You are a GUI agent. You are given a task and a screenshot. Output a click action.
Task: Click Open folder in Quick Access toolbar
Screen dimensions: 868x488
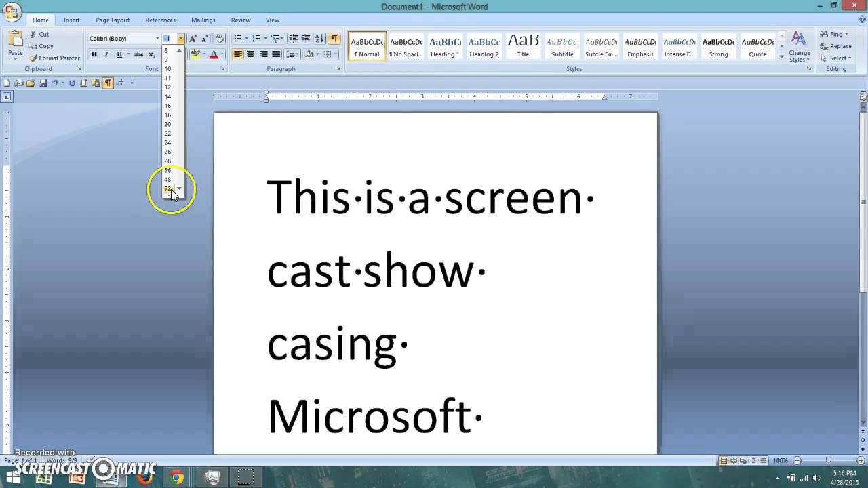(x=31, y=83)
